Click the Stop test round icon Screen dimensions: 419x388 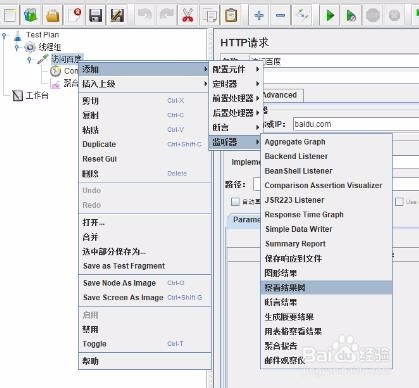(373, 15)
